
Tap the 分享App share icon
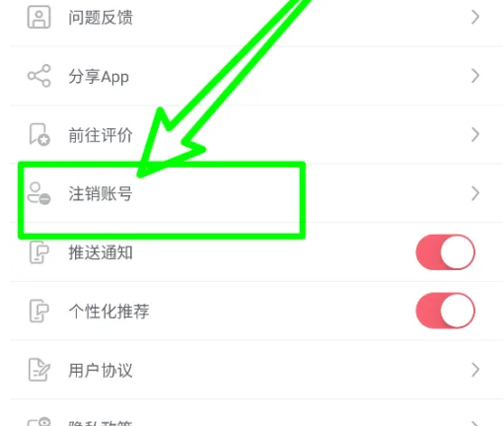tap(39, 76)
